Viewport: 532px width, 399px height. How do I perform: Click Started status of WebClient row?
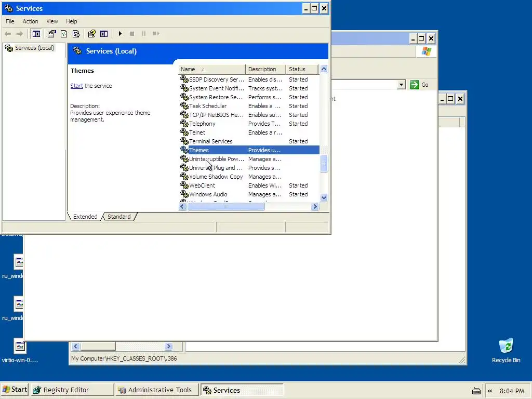tap(298, 185)
